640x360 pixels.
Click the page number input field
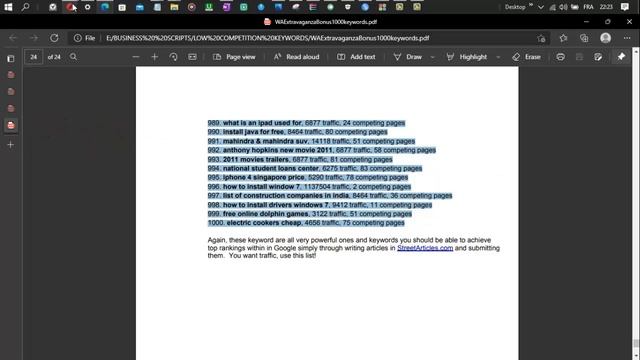pos(33,57)
